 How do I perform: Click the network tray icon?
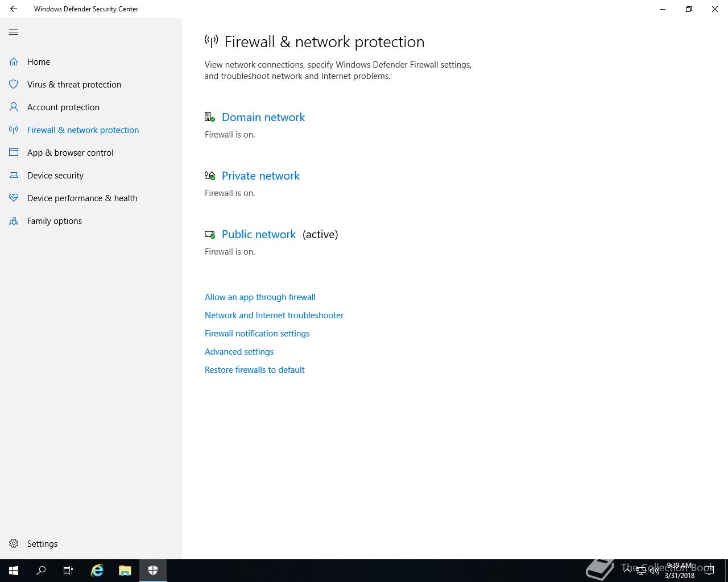tap(640, 571)
